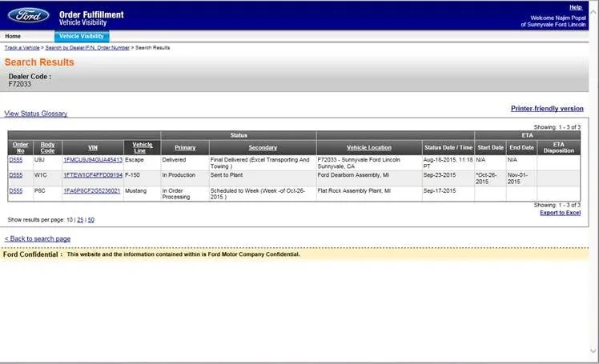This screenshot has width=599, height=364.
Task: Click the Ford oval logo
Action: tap(29, 15)
